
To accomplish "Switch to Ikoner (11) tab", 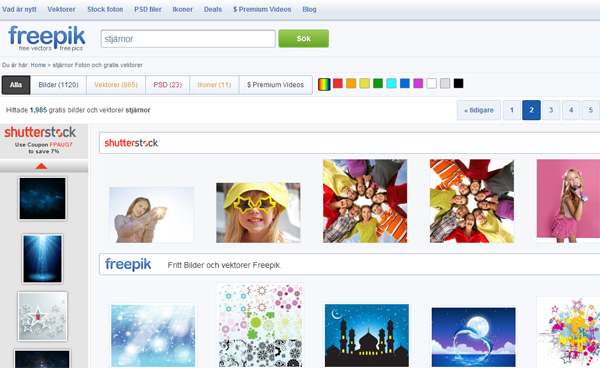I will click(214, 85).
